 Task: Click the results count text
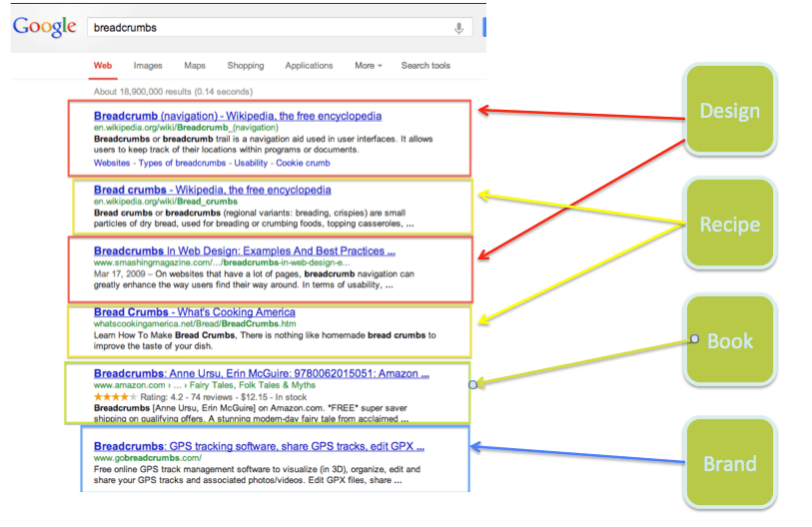click(173, 92)
